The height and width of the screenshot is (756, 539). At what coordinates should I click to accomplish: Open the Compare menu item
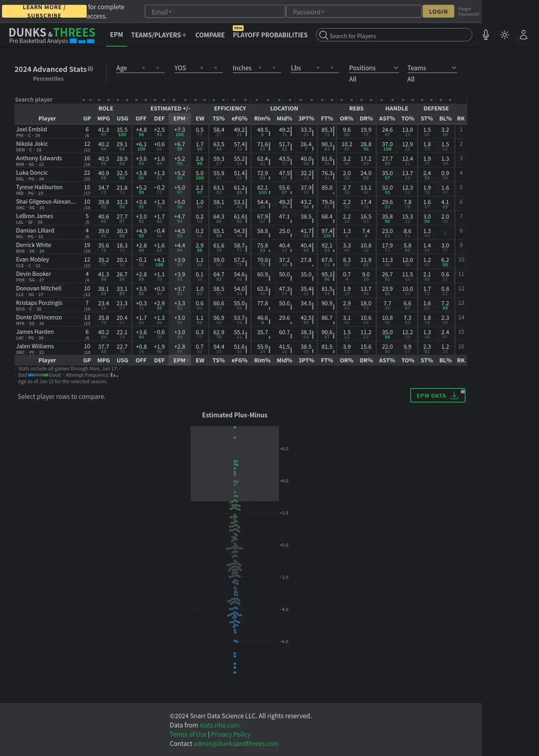210,35
